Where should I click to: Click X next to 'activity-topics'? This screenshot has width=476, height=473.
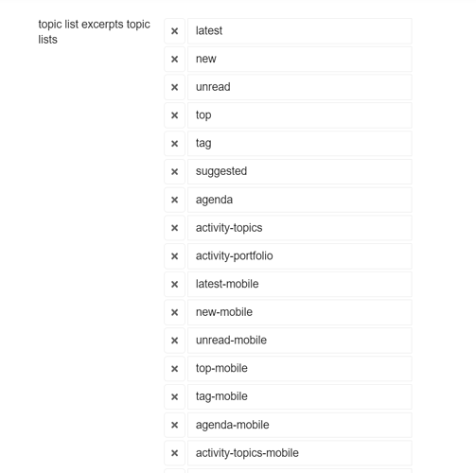pyautogui.click(x=174, y=228)
